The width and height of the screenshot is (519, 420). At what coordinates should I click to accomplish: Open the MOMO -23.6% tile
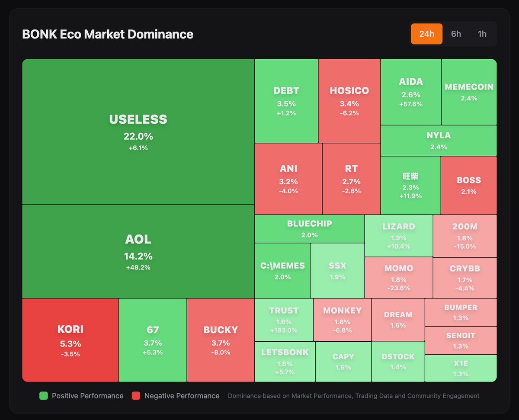[399, 278]
